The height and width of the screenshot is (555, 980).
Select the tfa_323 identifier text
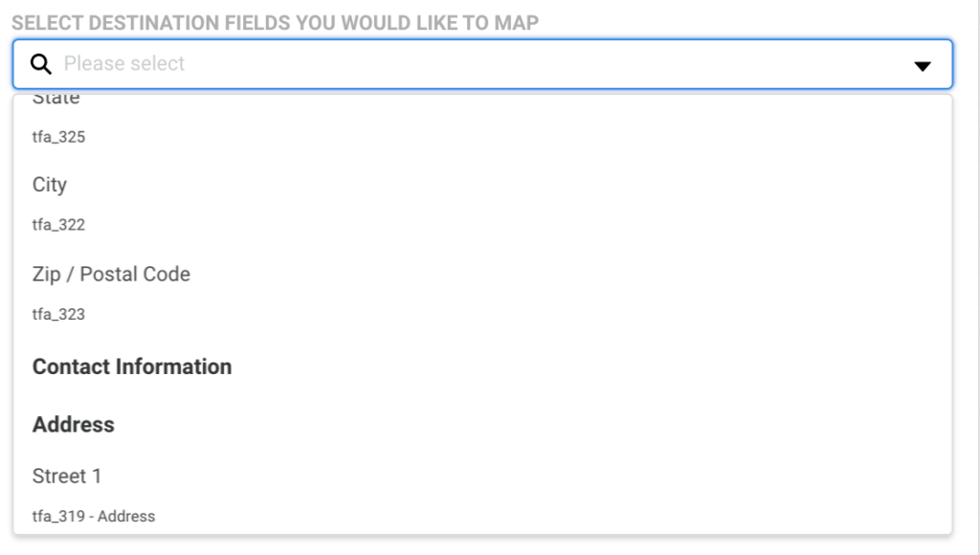pyautogui.click(x=58, y=315)
